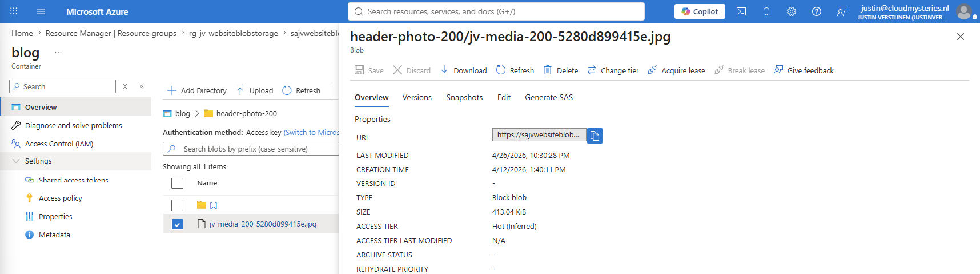The width and height of the screenshot is (980, 274).
Task: Focus the sidebar menu Search box
Action: [x=63, y=86]
